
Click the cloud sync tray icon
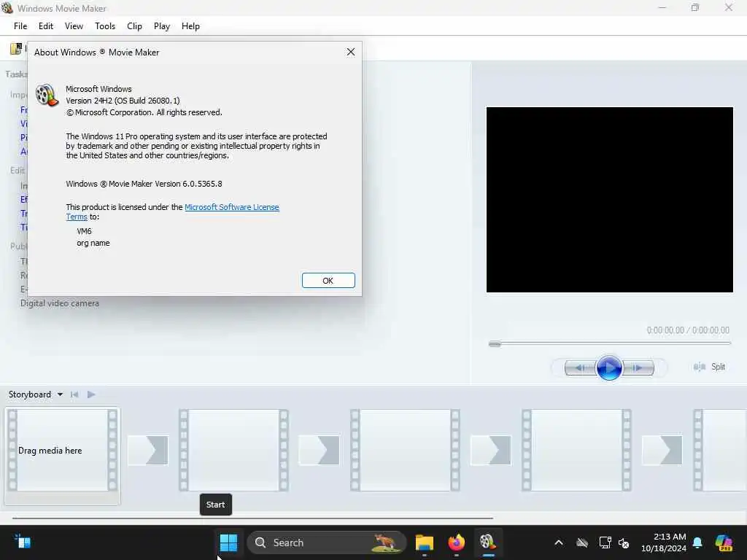click(581, 542)
